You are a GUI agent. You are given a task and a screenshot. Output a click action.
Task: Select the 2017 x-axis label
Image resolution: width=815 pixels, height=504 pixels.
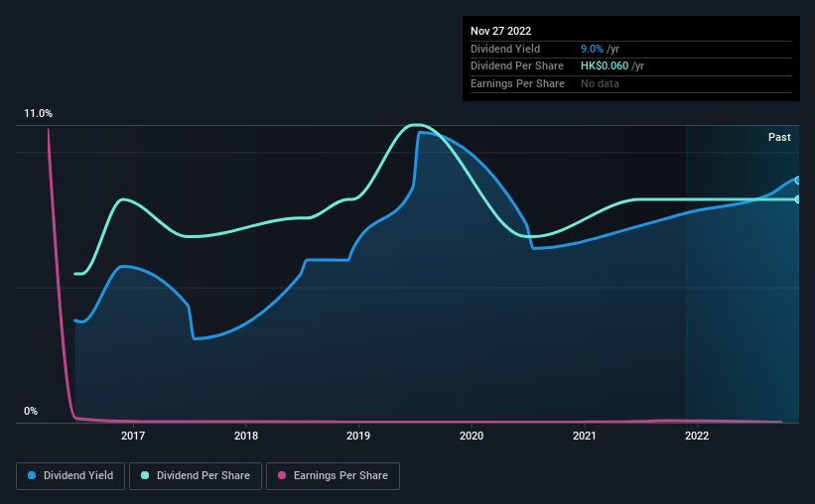[x=133, y=436]
